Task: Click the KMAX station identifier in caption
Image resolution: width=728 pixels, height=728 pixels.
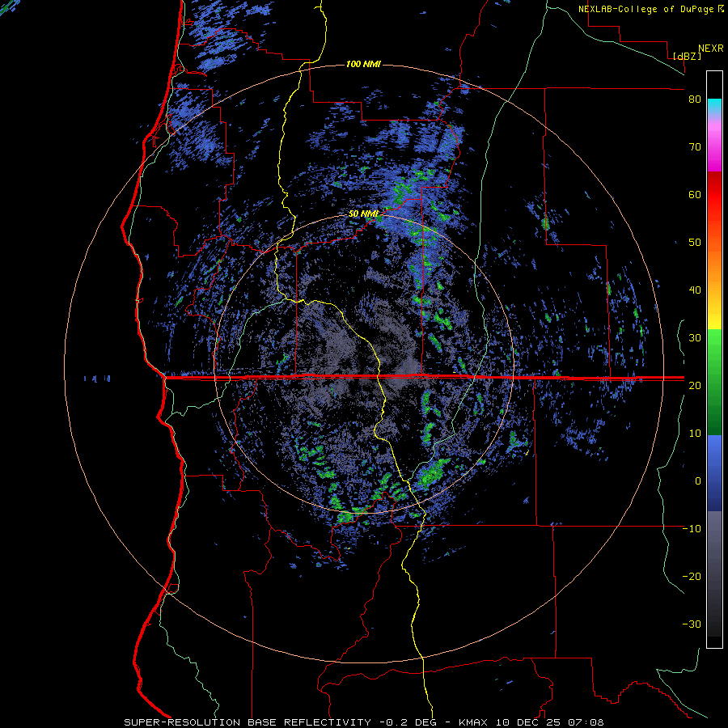Action: click(x=473, y=722)
